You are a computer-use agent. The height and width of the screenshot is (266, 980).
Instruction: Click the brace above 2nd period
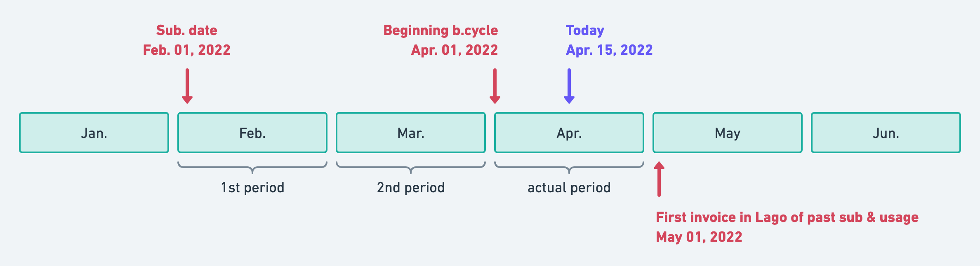pyautogui.click(x=411, y=168)
